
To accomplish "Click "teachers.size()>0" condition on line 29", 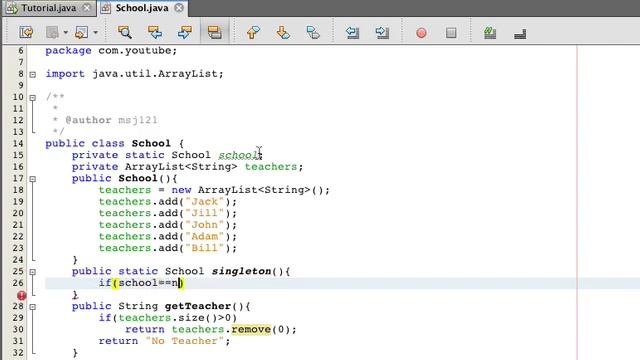I will (x=174, y=318).
